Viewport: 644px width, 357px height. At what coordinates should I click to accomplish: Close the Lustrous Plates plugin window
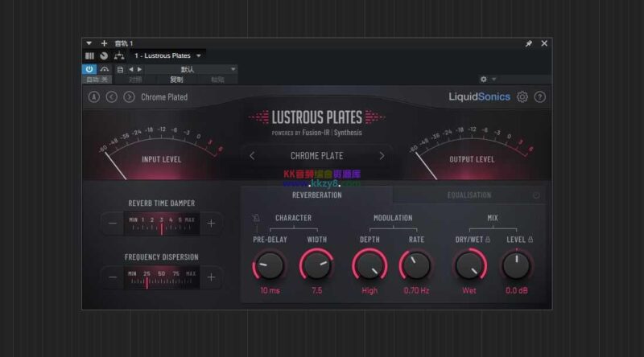[x=544, y=43]
